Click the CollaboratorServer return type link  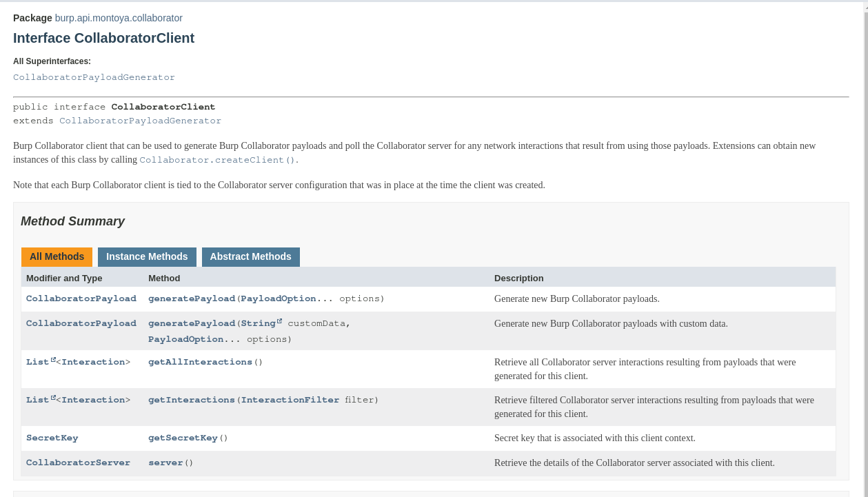[78, 463]
